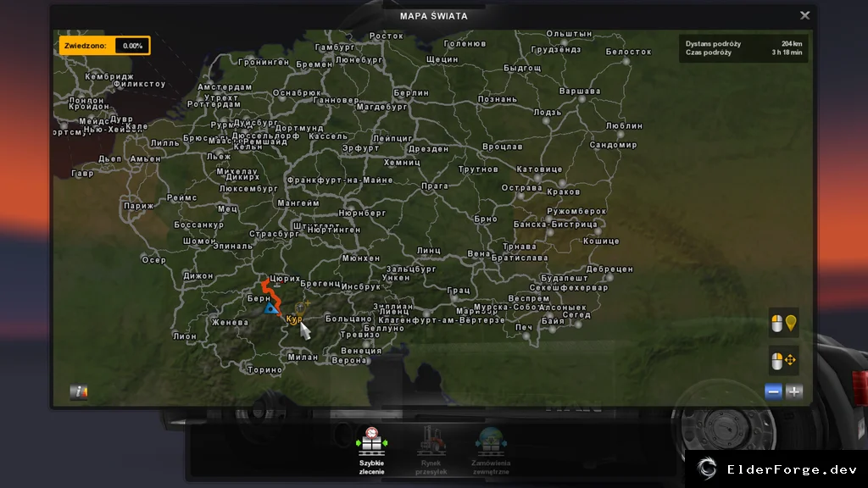Click the mouse pan map hint icon

click(783, 361)
